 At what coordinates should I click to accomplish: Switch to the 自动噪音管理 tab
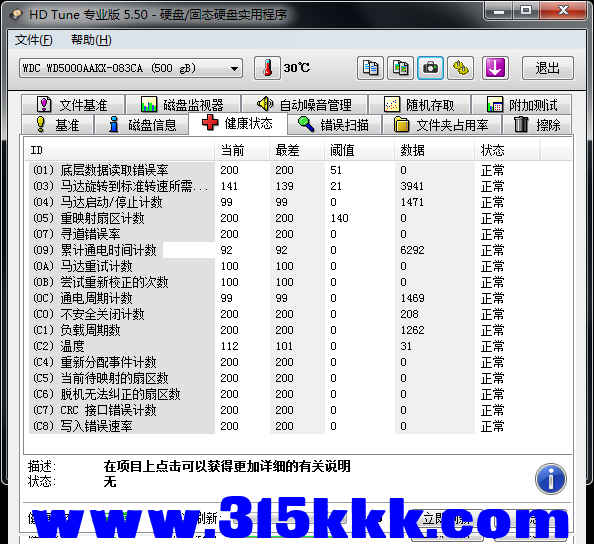pyautogui.click(x=305, y=105)
